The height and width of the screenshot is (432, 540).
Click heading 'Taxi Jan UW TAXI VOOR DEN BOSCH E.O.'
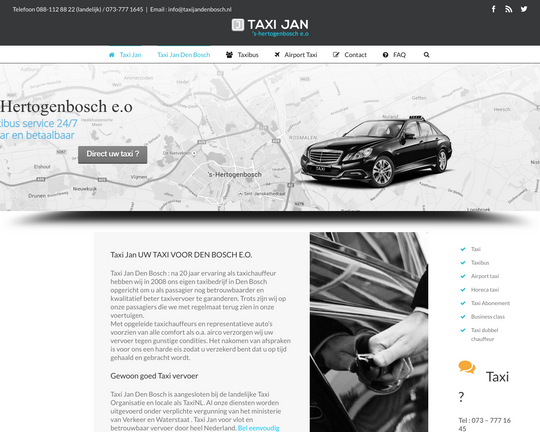[181, 255]
